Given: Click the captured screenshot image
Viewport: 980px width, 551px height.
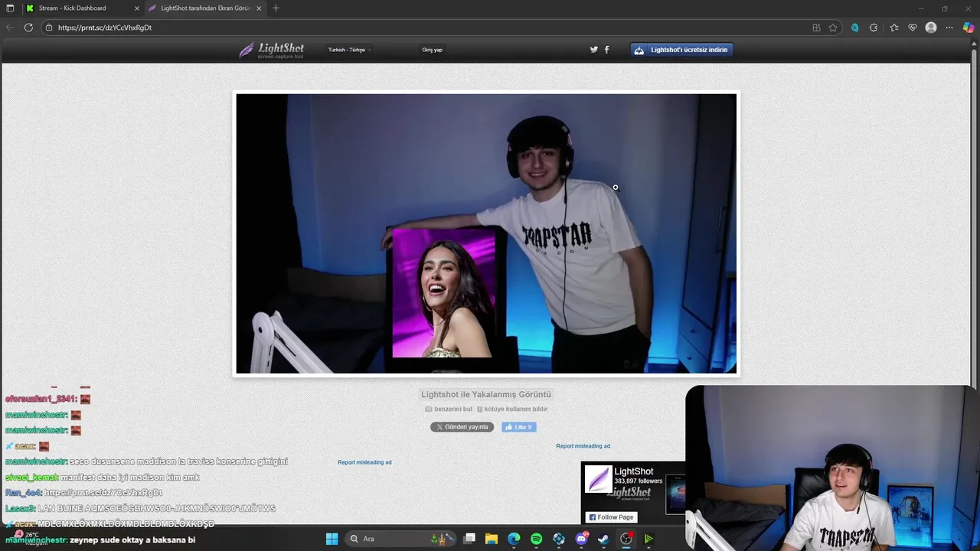Looking at the screenshot, I should 486,233.
